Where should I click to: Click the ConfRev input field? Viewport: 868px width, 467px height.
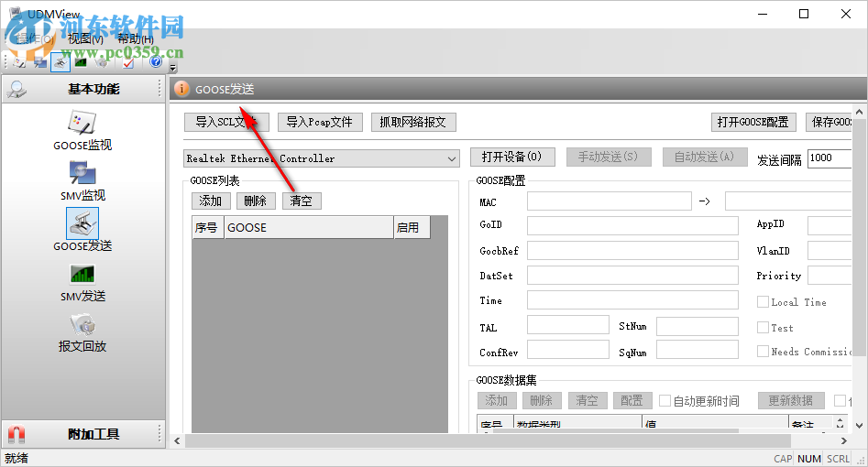(568, 349)
